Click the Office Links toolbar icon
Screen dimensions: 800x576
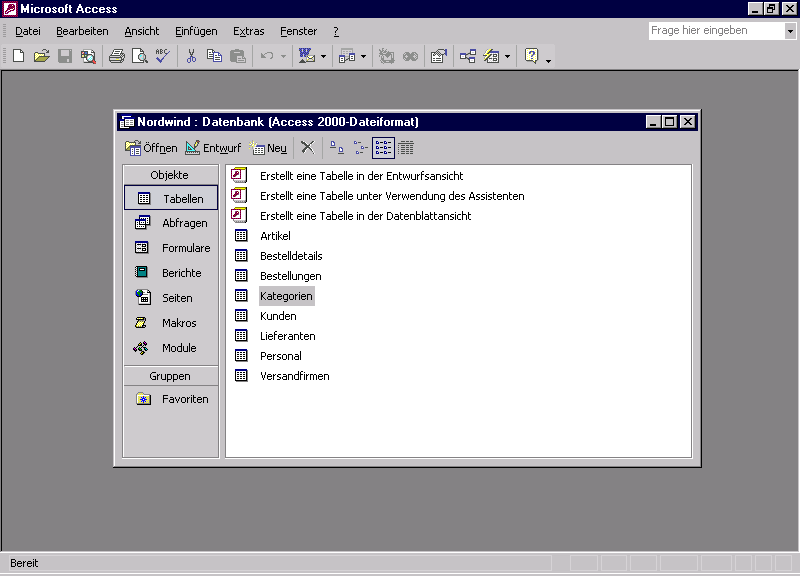307,56
